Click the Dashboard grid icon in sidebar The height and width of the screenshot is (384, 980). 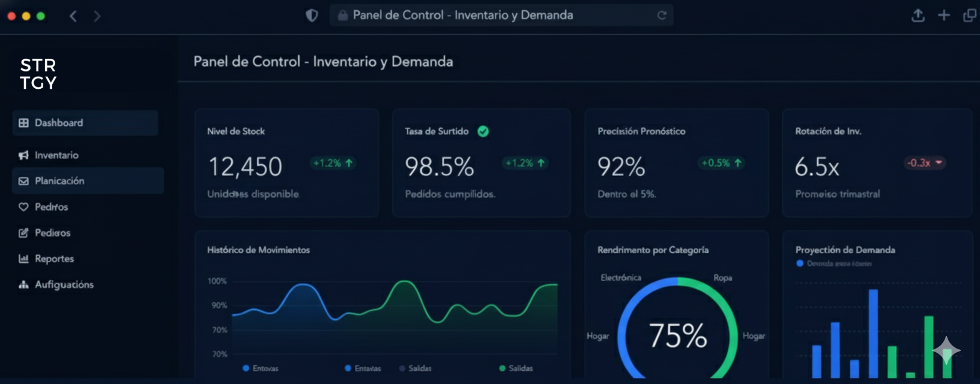coord(23,123)
